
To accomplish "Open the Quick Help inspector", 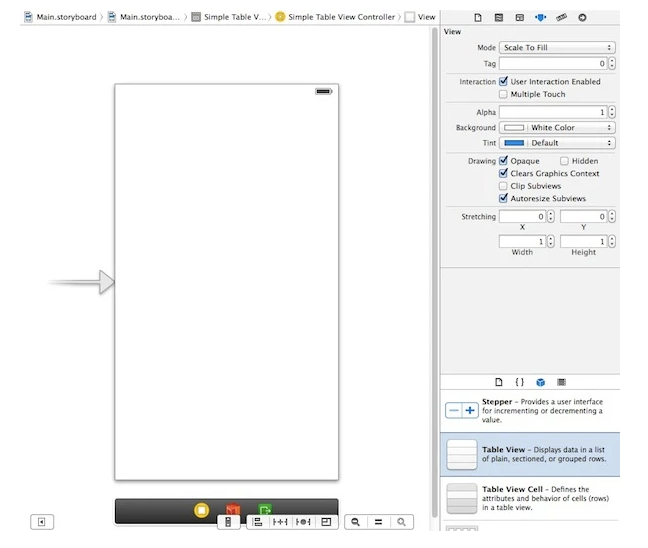I will (x=499, y=17).
